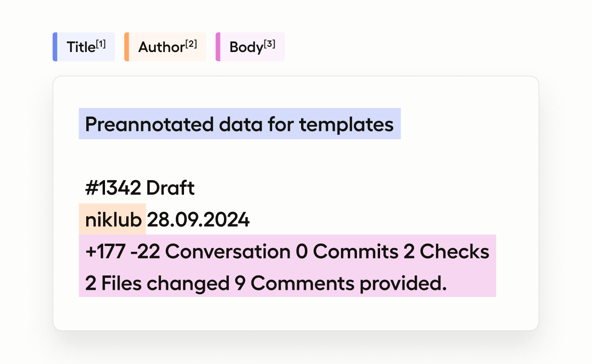The height and width of the screenshot is (364, 592).
Task: Click the [3] hotkey superscript on Body
Action: coord(270,44)
